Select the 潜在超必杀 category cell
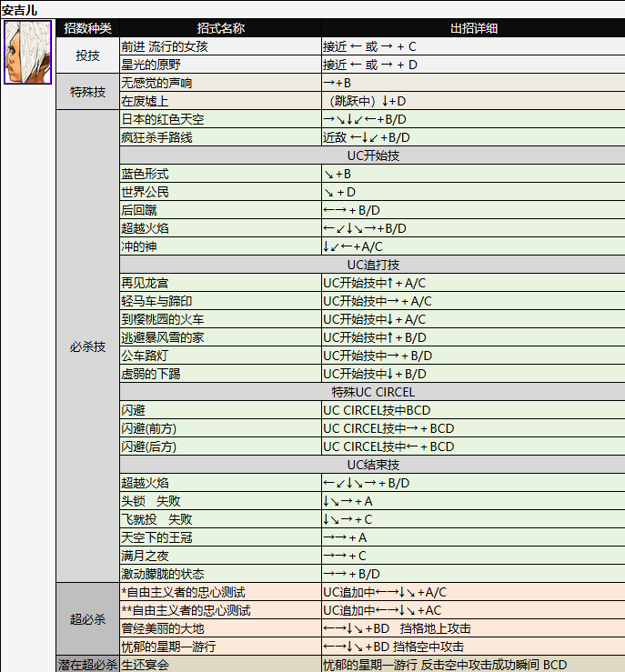The width and height of the screenshot is (625, 672). [87, 665]
